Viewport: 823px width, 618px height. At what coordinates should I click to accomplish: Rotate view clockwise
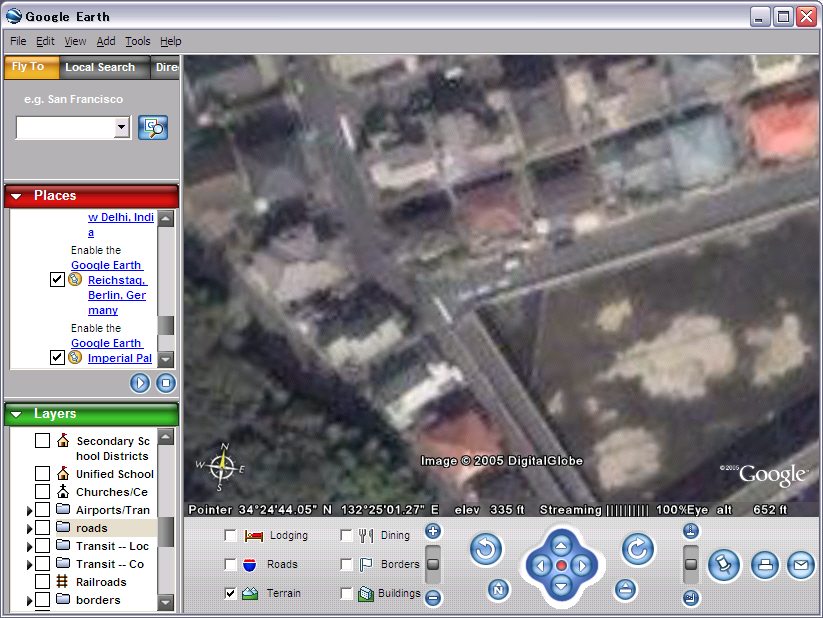pyautogui.click(x=637, y=548)
